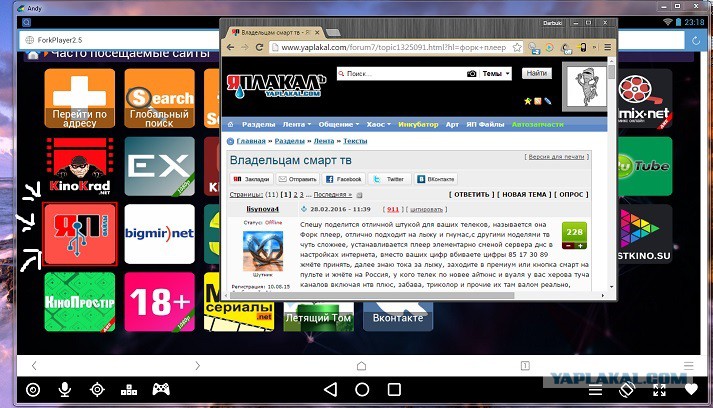Screen dimensions: 713x408
Task: Click the ЯП Закладки share button
Action: click(251, 179)
